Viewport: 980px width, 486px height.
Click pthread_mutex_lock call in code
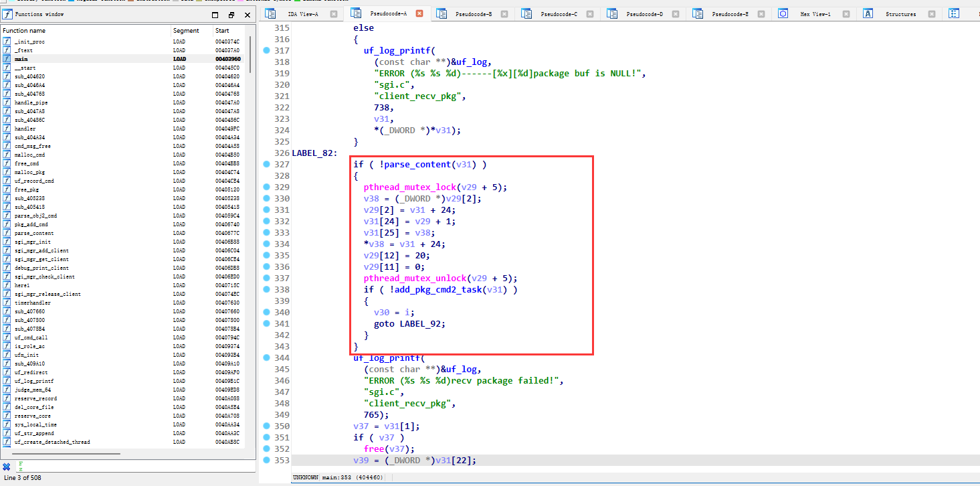click(x=410, y=187)
